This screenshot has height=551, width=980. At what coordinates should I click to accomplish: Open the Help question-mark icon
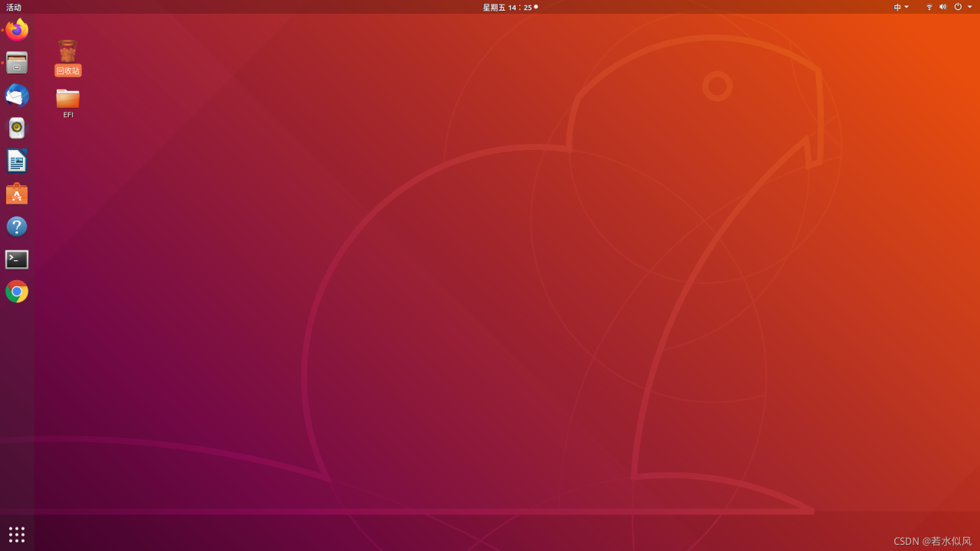click(x=17, y=227)
